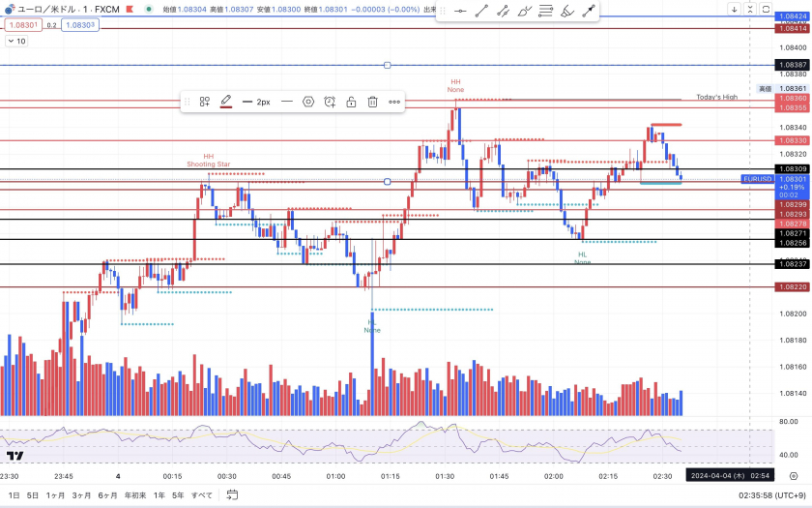Click the red sell price 1.08301 button
Screen dimensions: 812x508
coord(24,25)
